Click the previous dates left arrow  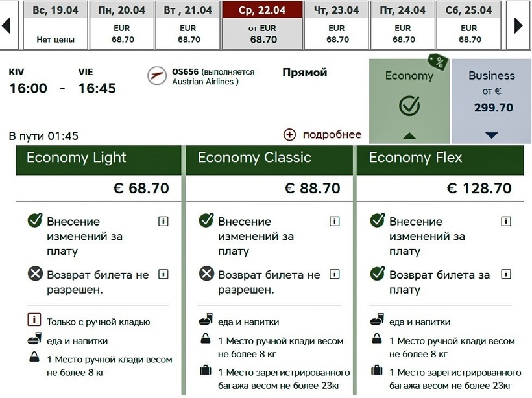coord(6,25)
